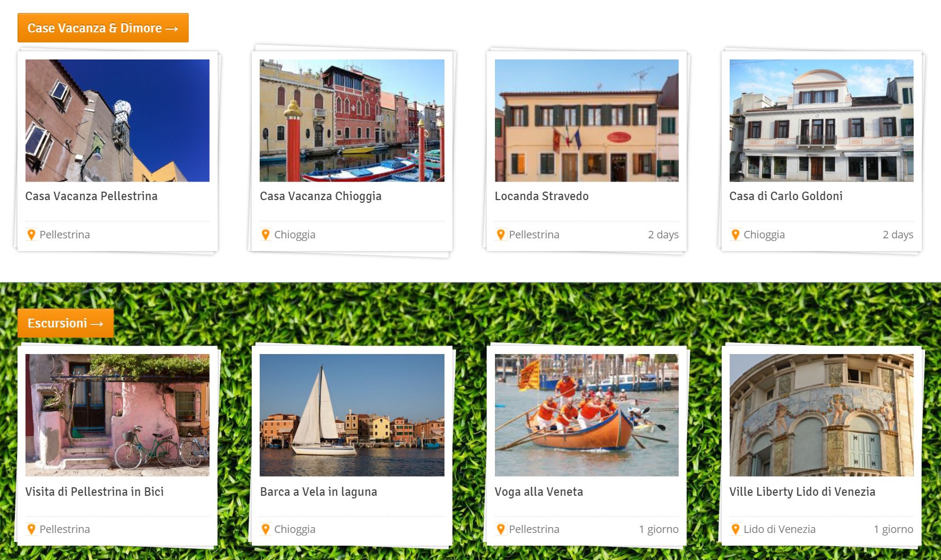Click location pin under Barca a Vela in laguna
941x560 pixels.
tap(266, 529)
